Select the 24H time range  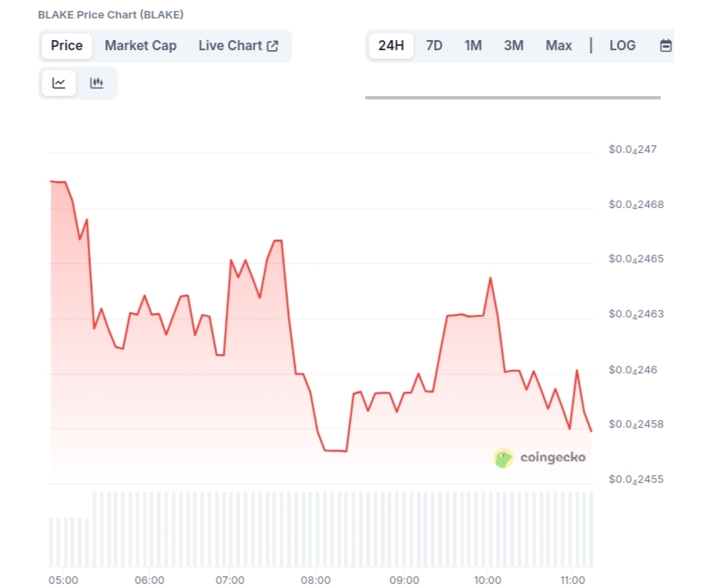[391, 45]
